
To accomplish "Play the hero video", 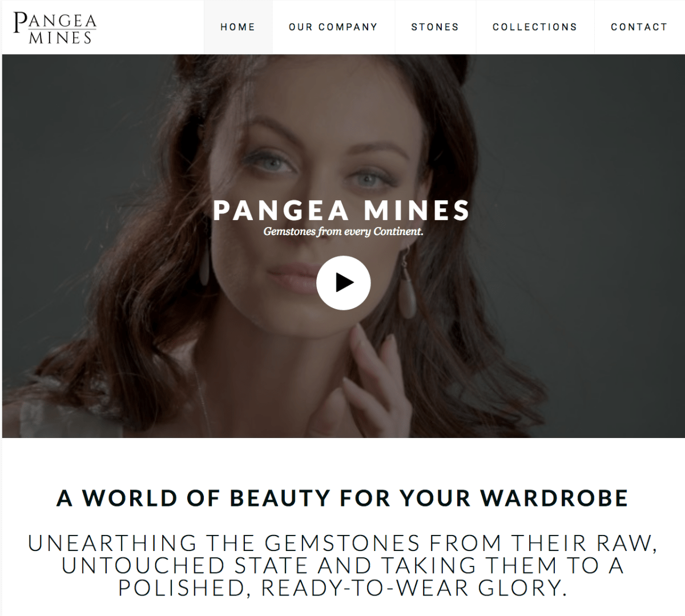I will [344, 283].
